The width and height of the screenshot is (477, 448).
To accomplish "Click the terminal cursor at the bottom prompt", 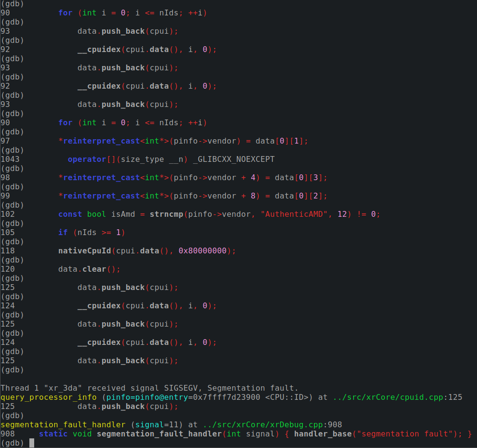I will tap(33, 442).
